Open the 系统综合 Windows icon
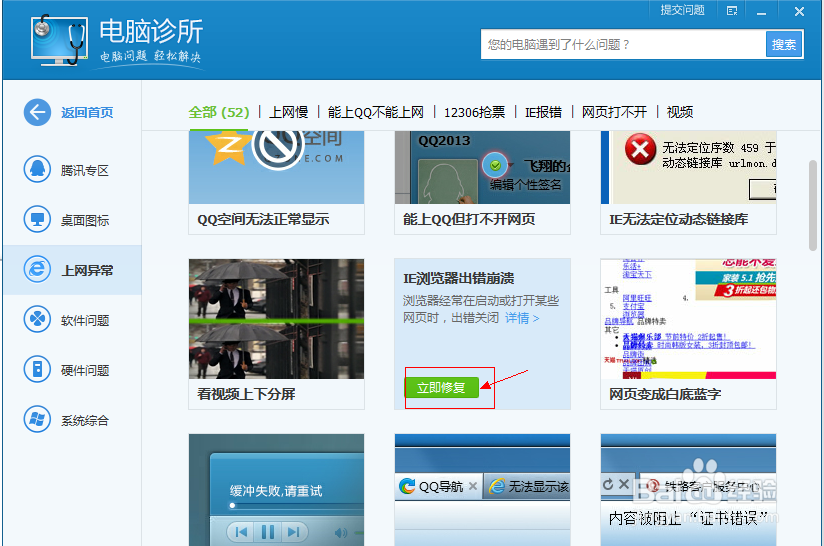 pyautogui.click(x=37, y=419)
